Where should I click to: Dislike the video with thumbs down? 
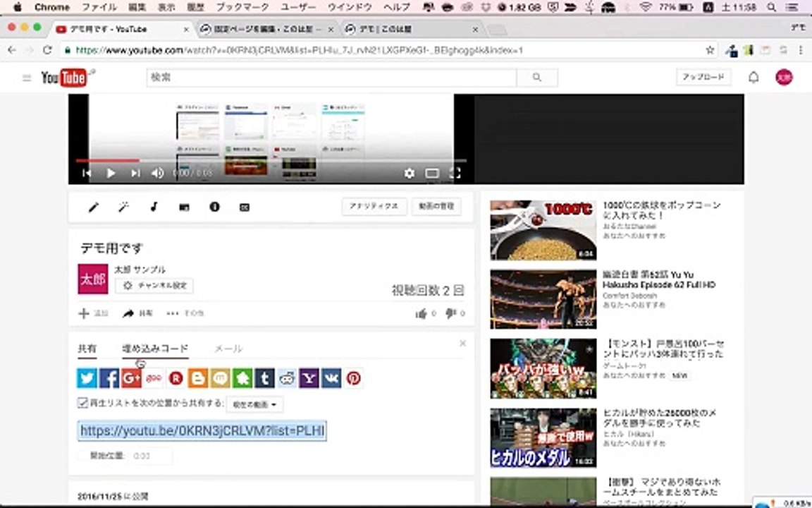(450, 313)
